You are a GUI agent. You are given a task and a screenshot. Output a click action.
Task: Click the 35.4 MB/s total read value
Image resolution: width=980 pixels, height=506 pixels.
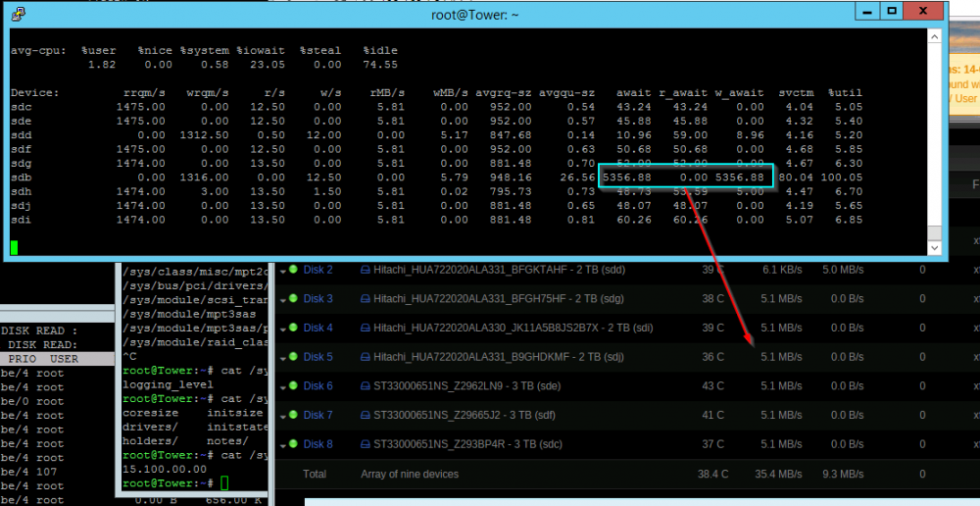(x=778, y=474)
